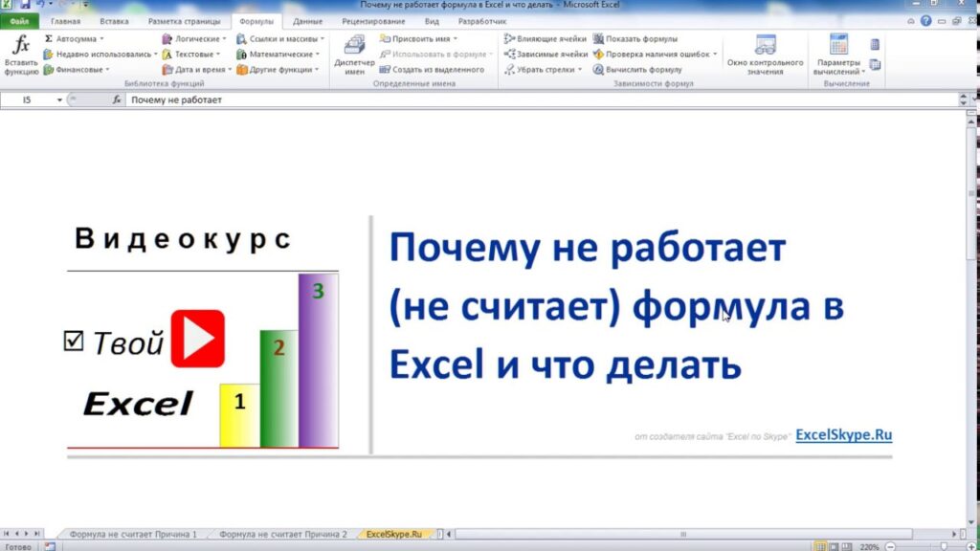Click the Убрать стрелки icon
The height and width of the screenshot is (551, 980).
click(x=509, y=69)
